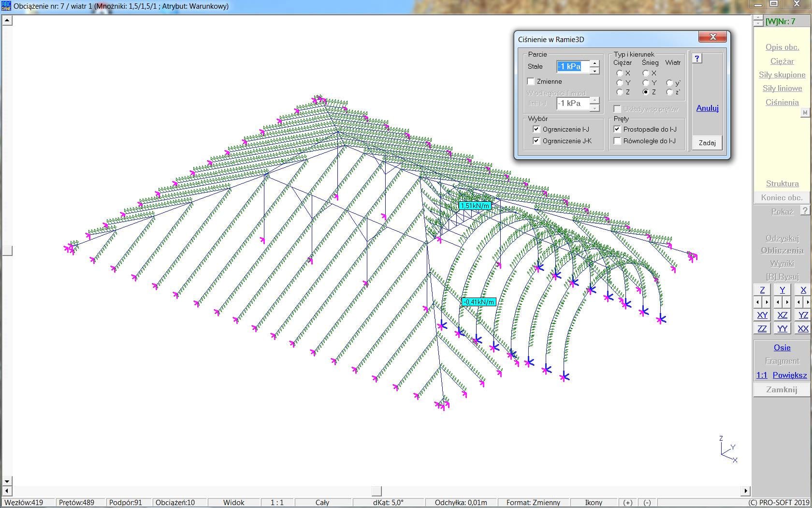812x508 pixels.
Task: Open the Struktura menu item
Action: pyautogui.click(x=782, y=183)
